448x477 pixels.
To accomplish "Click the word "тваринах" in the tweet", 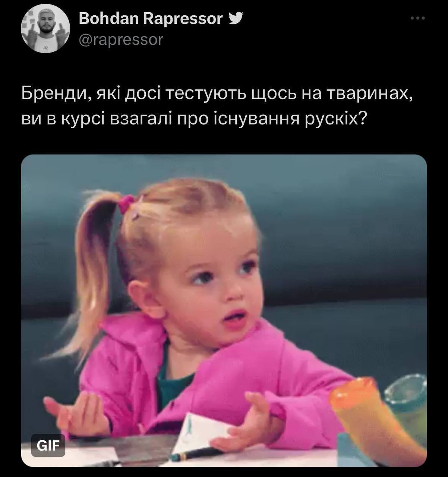I will (x=369, y=93).
